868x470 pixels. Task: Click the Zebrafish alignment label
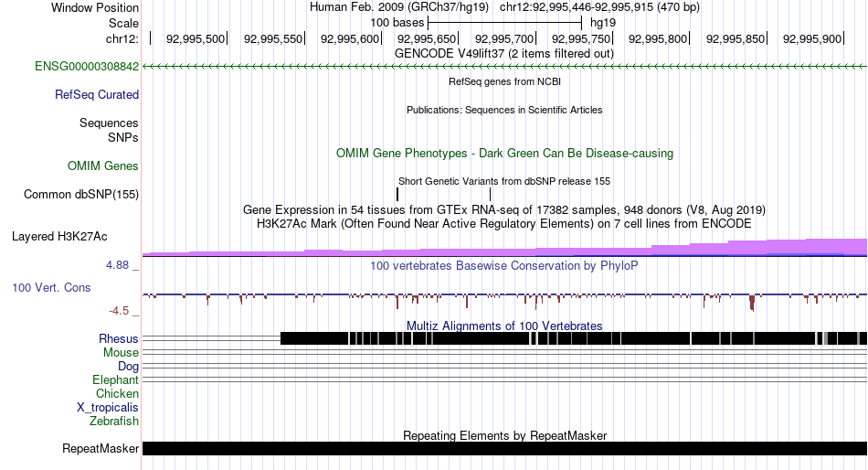click(x=114, y=422)
